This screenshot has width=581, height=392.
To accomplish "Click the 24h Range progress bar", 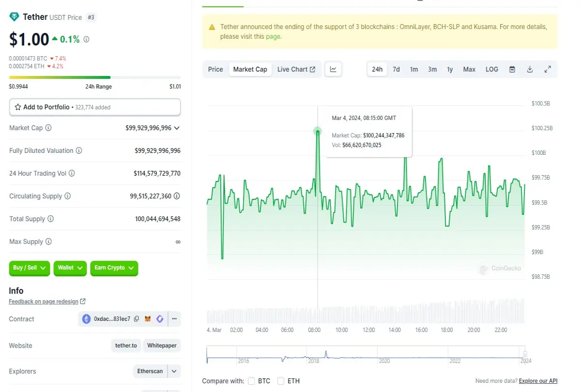I will [95, 77].
